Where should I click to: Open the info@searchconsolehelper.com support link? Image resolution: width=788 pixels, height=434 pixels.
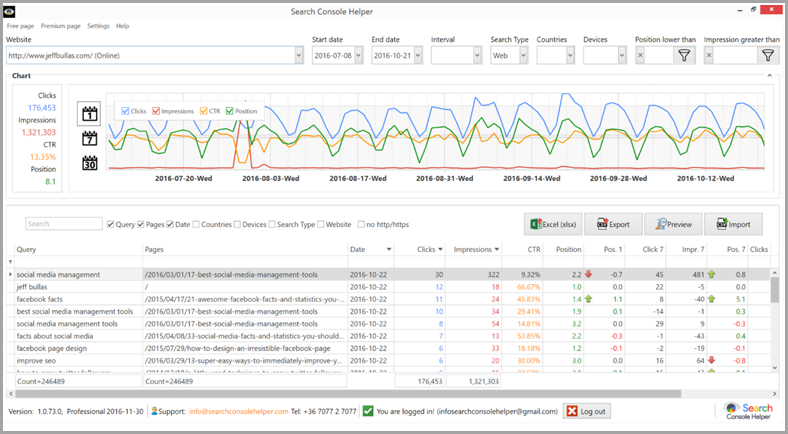click(238, 411)
